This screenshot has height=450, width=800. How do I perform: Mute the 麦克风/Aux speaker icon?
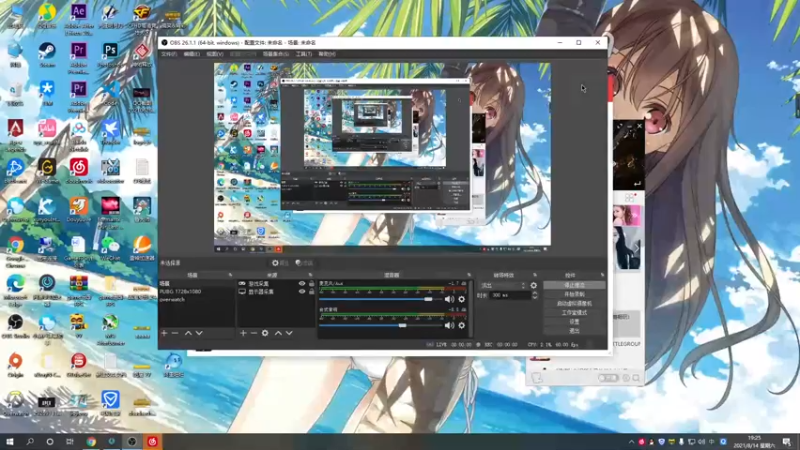(449, 299)
